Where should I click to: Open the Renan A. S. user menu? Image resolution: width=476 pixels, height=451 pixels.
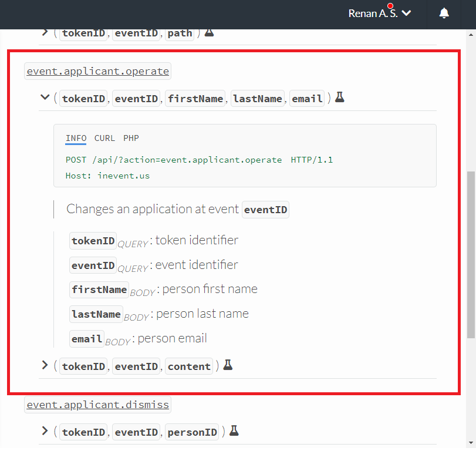tap(380, 14)
